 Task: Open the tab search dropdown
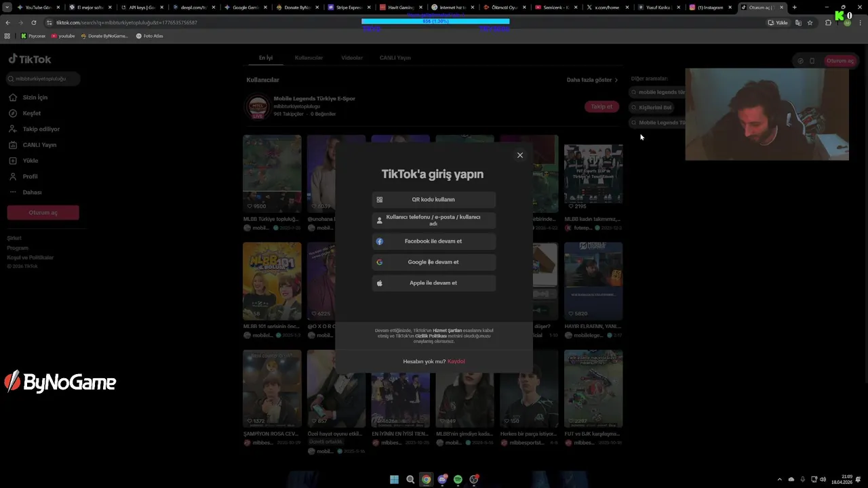pyautogui.click(x=7, y=7)
